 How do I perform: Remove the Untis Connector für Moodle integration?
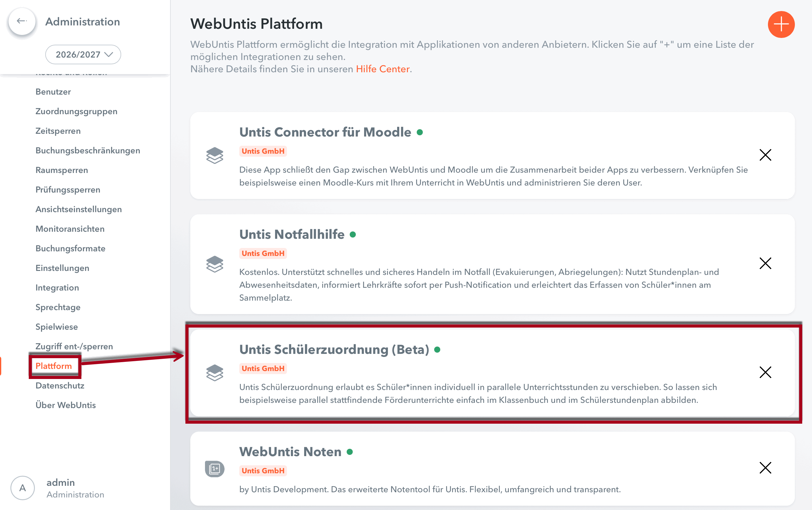pos(765,155)
